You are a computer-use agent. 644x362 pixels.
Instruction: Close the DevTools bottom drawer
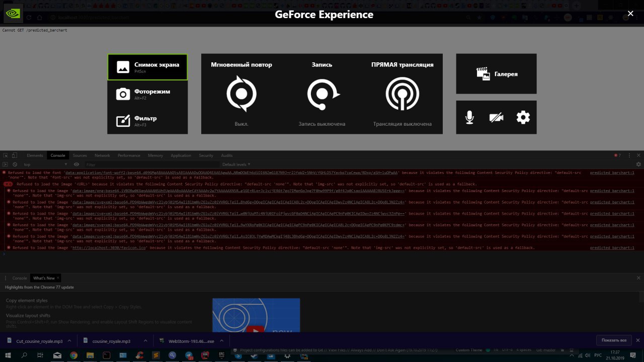pyautogui.click(x=639, y=278)
